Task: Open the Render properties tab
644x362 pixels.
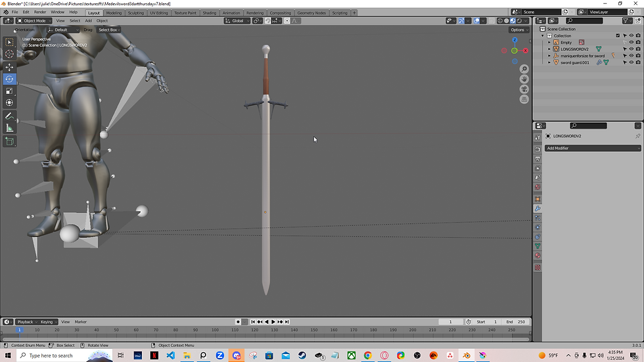Action: (538, 149)
